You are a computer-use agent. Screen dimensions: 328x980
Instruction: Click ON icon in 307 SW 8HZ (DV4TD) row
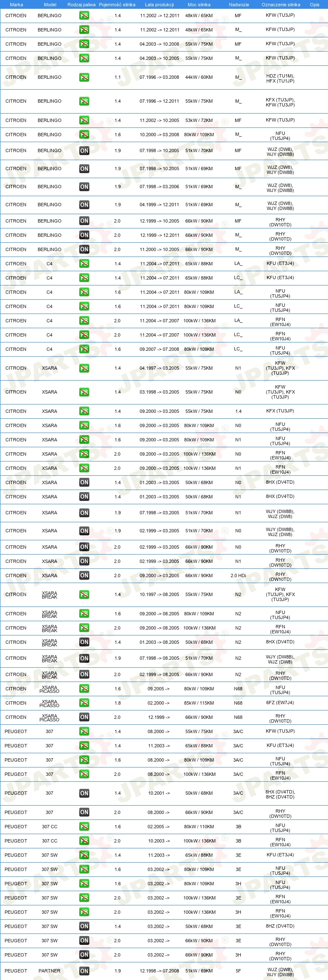(x=84, y=926)
